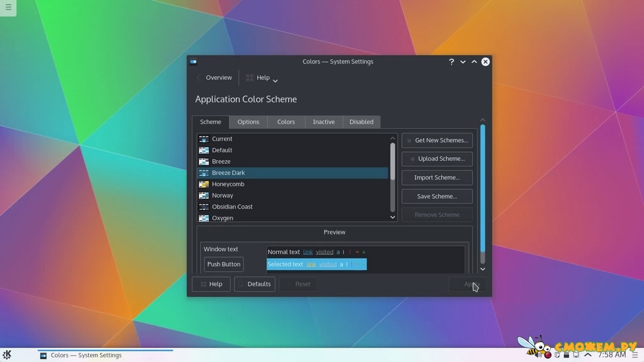
Task: Click Upload Scheme button
Action: coord(437,159)
